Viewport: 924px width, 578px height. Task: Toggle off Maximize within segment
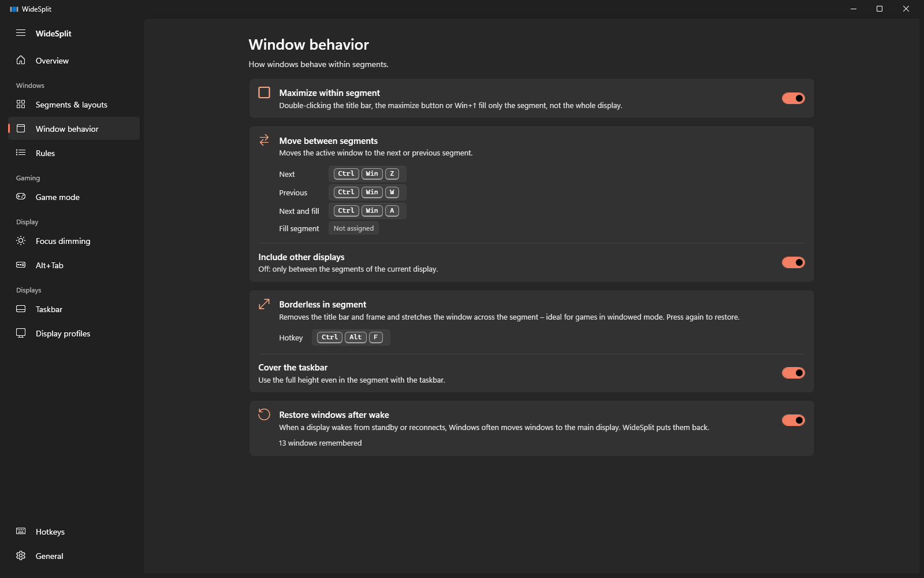(x=793, y=98)
